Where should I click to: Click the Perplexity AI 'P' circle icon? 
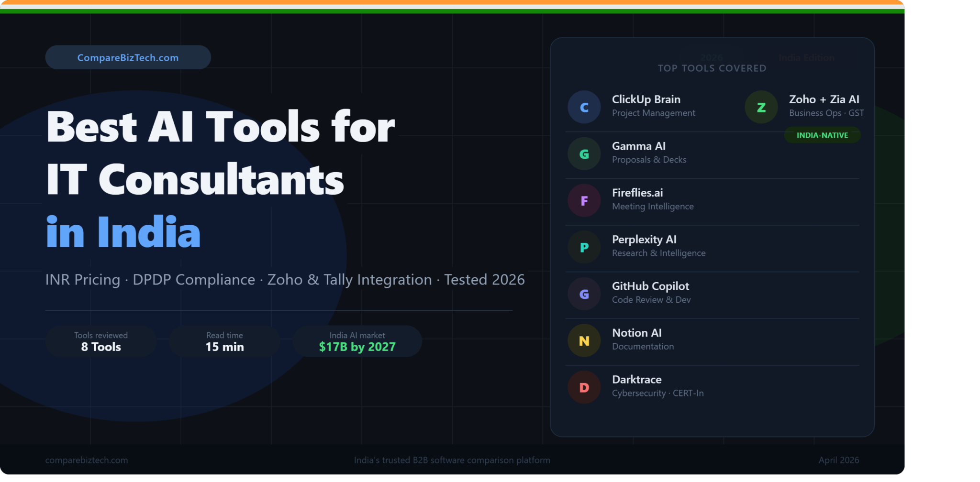coord(584,247)
